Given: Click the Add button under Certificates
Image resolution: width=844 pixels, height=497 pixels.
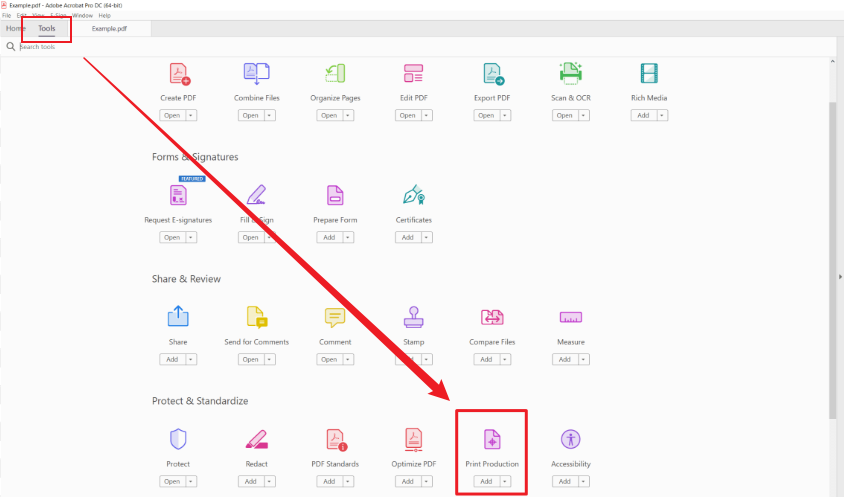Looking at the screenshot, I should click(408, 237).
